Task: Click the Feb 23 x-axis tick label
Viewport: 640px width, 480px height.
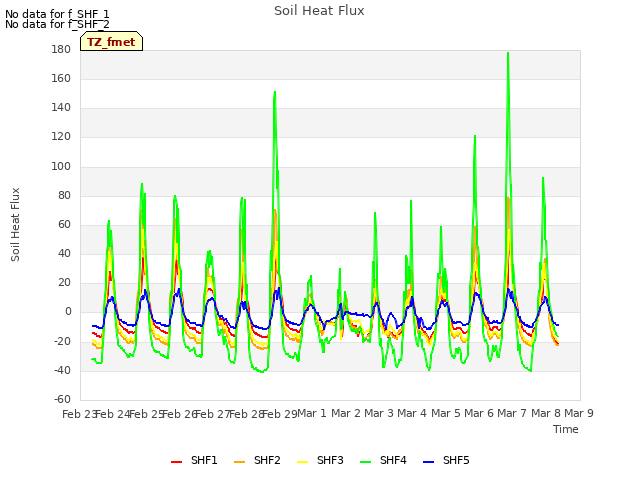Action: [79, 414]
